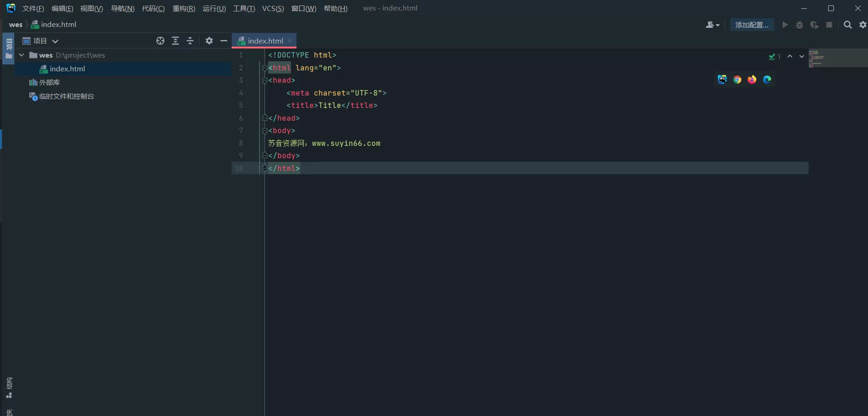
Task: Open the page preview in Chrome
Action: 737,80
